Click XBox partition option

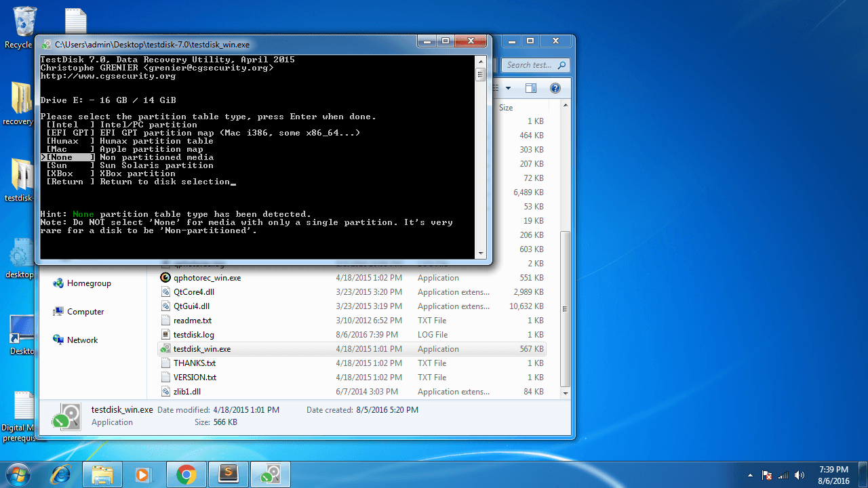point(111,174)
